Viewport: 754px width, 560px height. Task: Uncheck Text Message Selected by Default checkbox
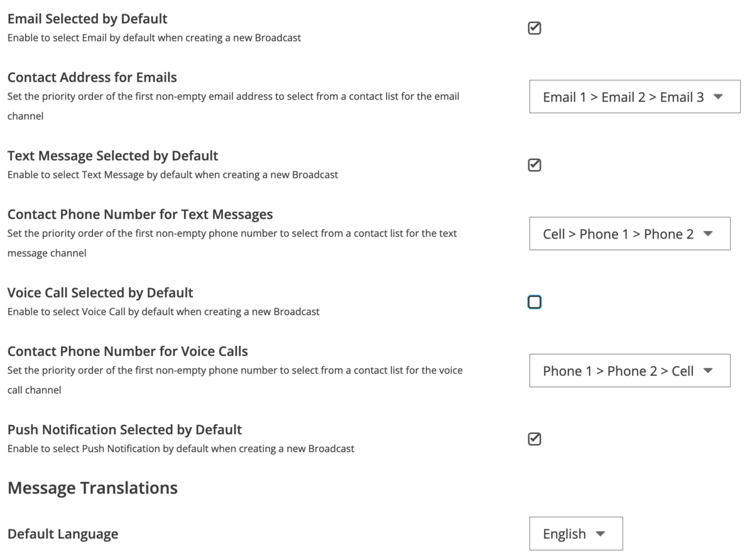tap(535, 165)
